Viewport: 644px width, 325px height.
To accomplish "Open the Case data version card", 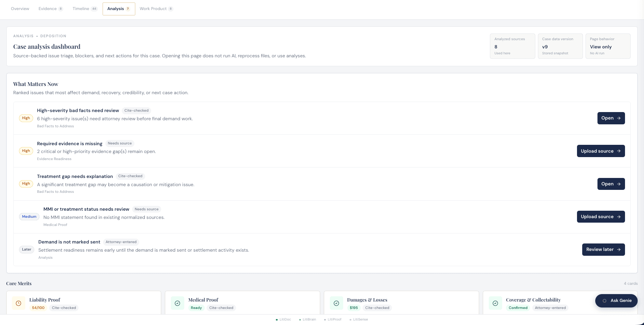I will (x=560, y=46).
